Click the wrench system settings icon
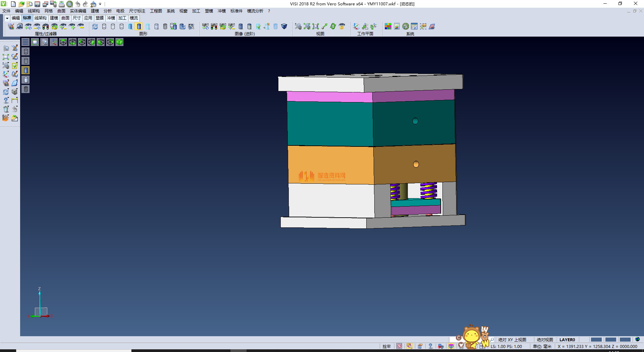The height and width of the screenshot is (352, 644). [406, 27]
